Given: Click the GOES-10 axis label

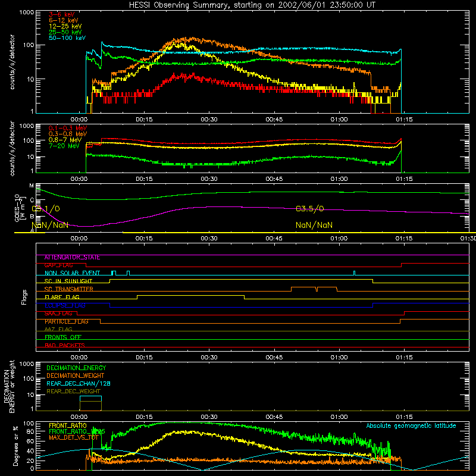Looking at the screenshot, I should (x=19, y=208).
